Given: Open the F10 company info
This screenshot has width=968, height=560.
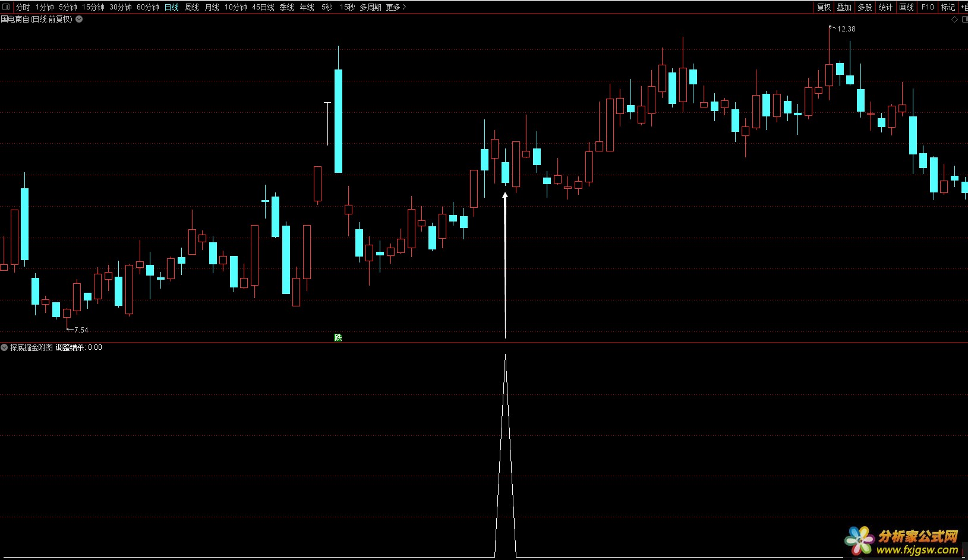Looking at the screenshot, I should click(928, 7).
